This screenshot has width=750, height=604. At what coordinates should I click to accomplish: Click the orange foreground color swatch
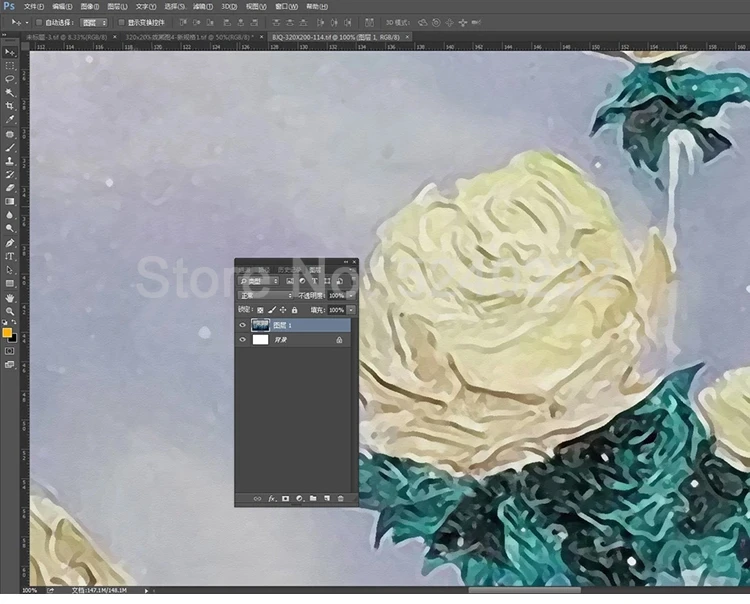click(7, 331)
